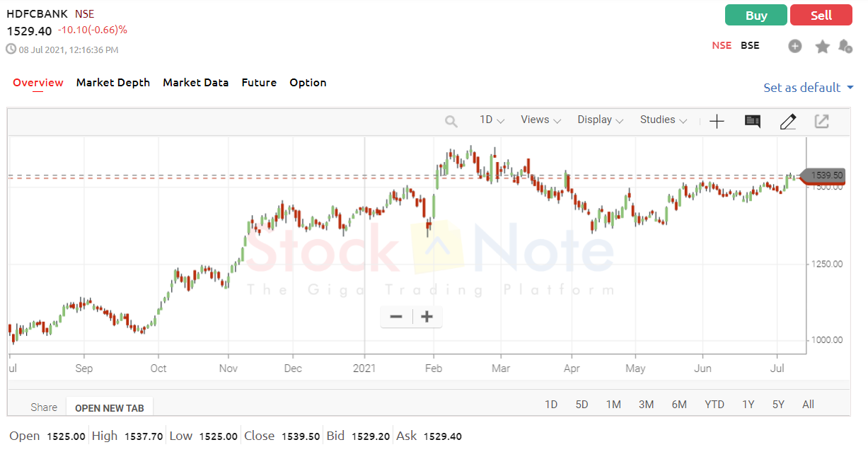Click the HDFCBANK symbol name
Screen dimensions: 868x452
pos(37,14)
